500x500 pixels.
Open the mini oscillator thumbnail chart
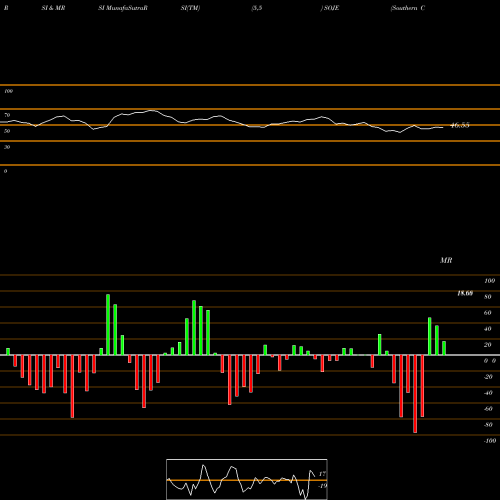247,479
